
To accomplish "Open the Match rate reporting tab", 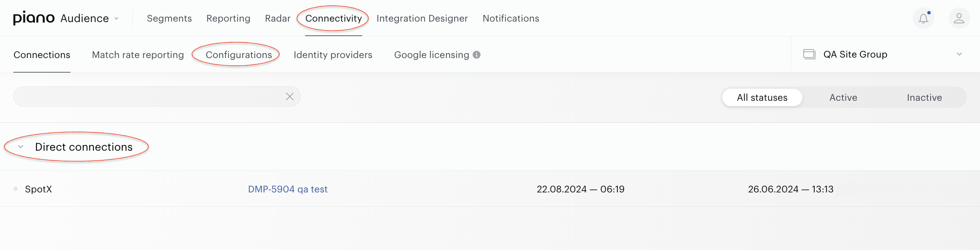I will (x=138, y=55).
